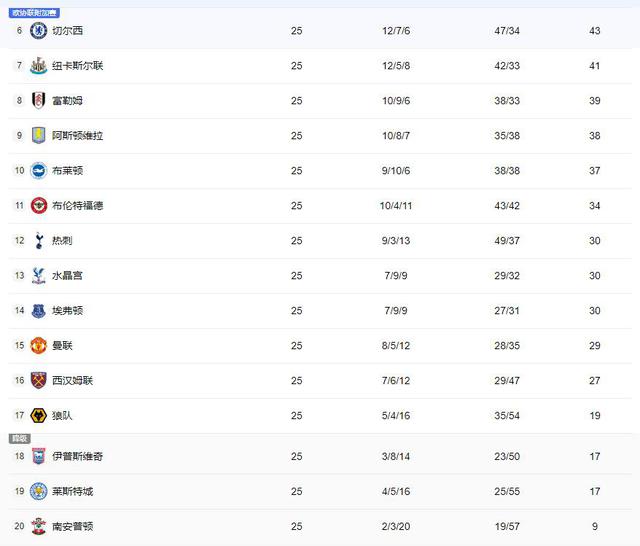Click the West Ham United crest
Image resolution: width=640 pixels, height=546 pixels.
click(x=38, y=381)
